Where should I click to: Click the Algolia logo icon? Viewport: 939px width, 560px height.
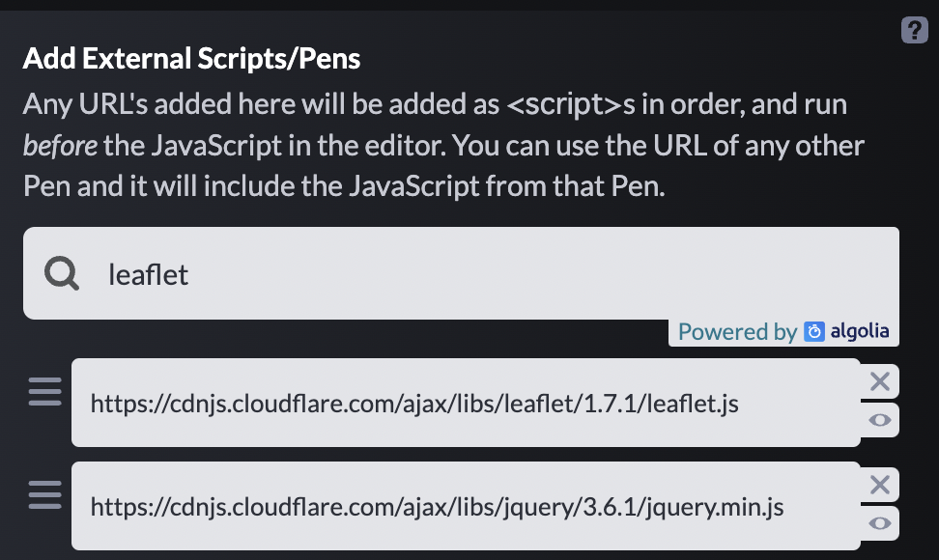814,332
